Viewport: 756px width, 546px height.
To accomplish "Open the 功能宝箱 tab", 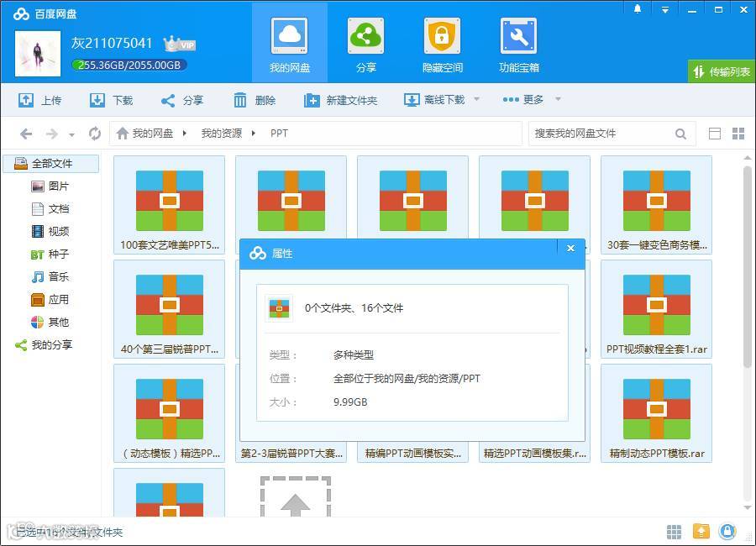I will tap(519, 45).
